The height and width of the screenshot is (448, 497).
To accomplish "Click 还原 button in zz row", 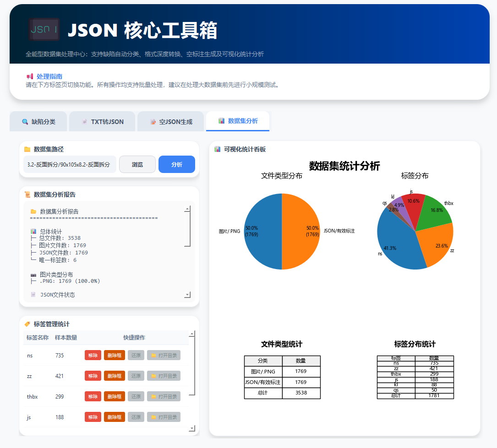I will (x=136, y=376).
